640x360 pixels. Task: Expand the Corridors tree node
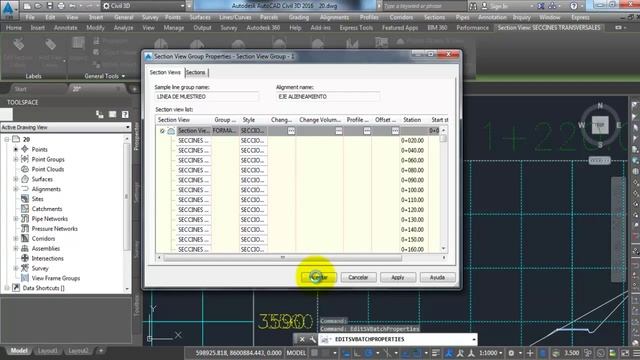tap(16, 238)
